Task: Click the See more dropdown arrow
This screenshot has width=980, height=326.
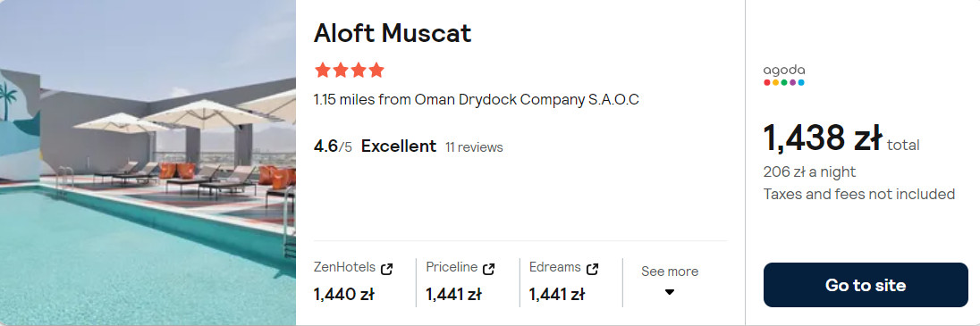Action: (x=670, y=292)
